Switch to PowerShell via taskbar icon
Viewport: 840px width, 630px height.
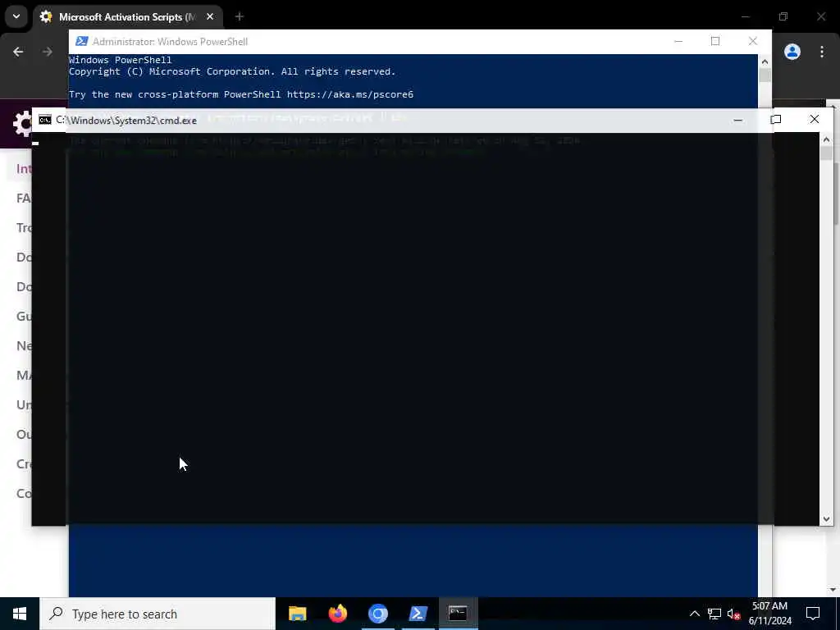418,614
